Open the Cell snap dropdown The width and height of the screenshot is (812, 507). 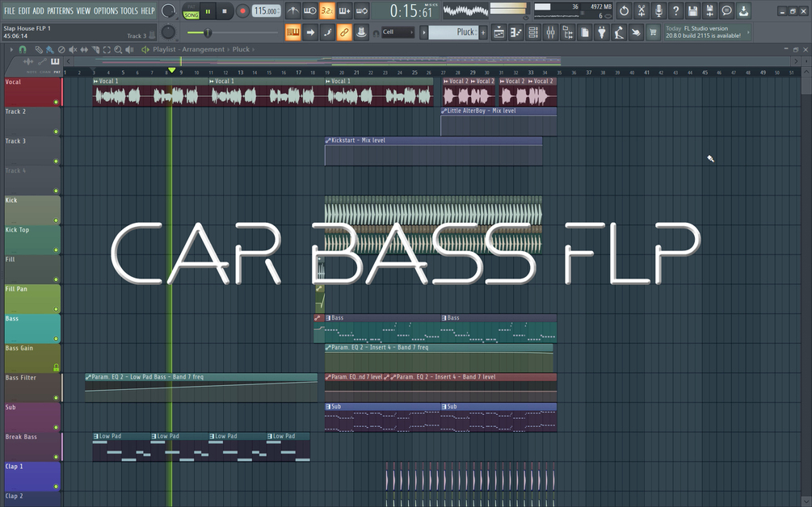398,32
